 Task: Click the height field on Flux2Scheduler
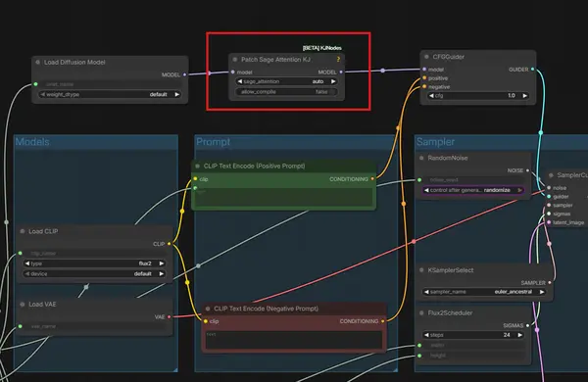tap(473, 355)
